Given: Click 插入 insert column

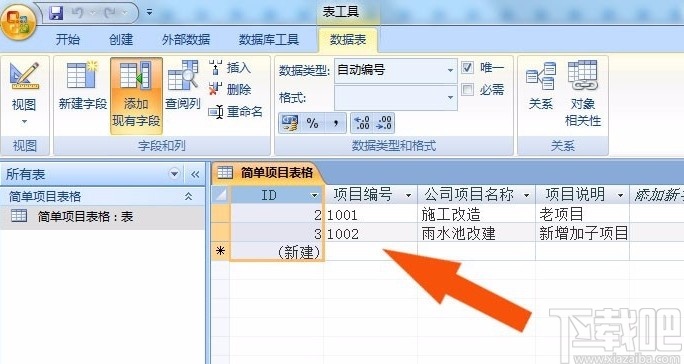Looking at the screenshot, I should pyautogui.click(x=230, y=68).
